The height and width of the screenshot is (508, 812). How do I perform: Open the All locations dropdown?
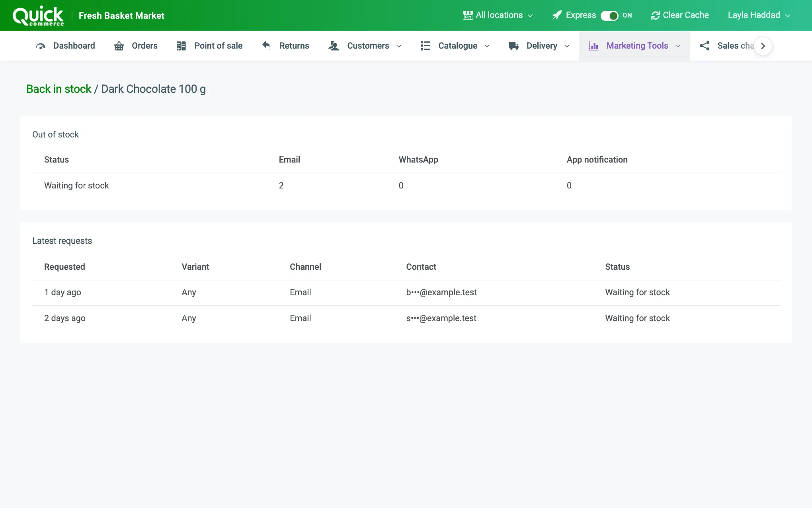pos(498,16)
